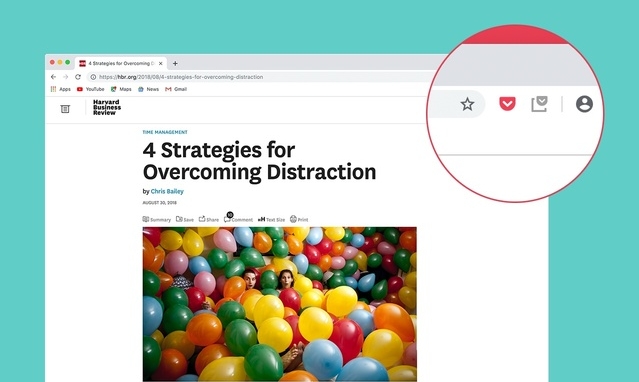
Task: Click the Text Size option
Action: 271,219
